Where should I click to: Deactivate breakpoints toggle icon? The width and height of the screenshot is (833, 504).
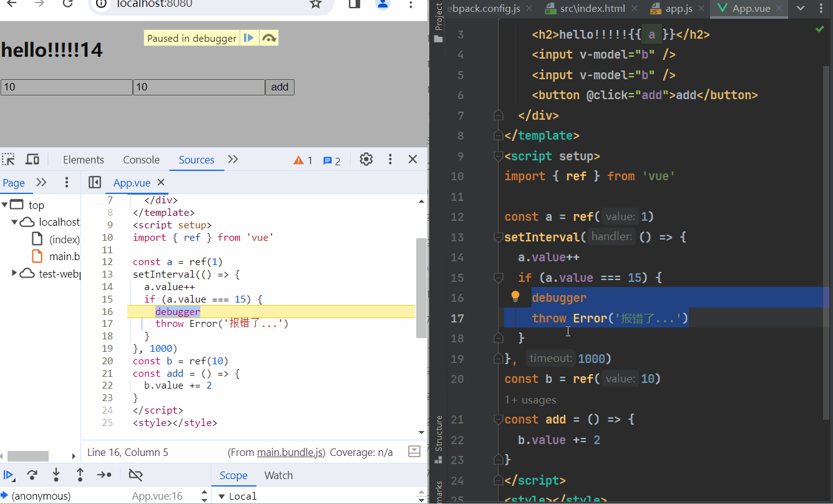click(135, 475)
